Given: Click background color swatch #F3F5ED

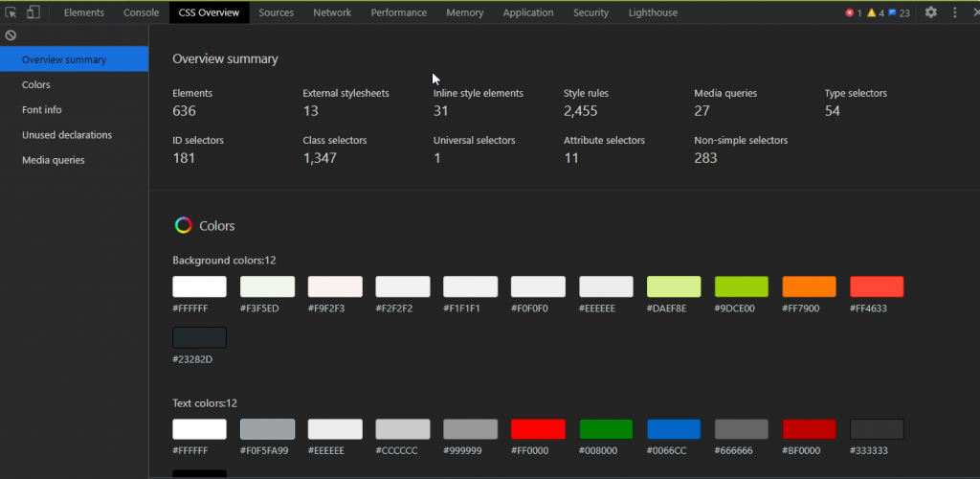Looking at the screenshot, I should pyautogui.click(x=267, y=286).
